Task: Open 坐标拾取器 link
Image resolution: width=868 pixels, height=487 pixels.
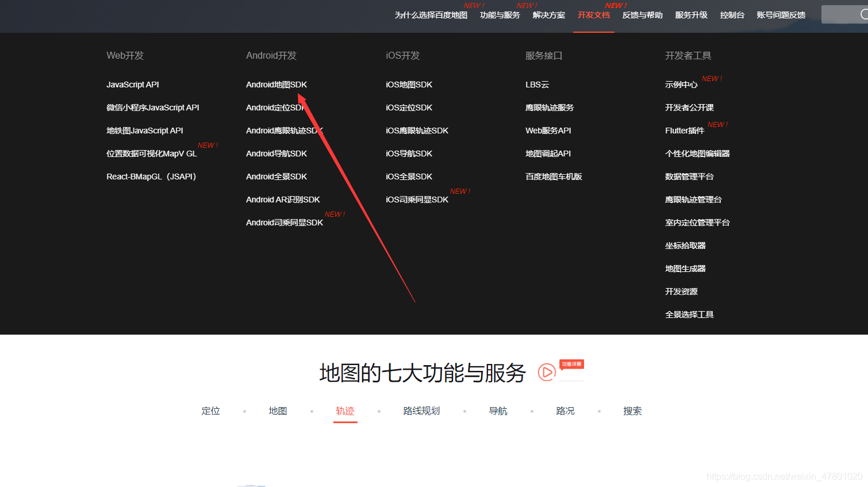Action: pos(685,246)
